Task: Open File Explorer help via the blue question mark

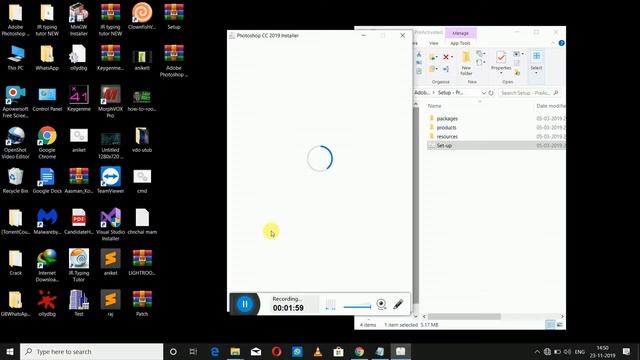Action: 562,43
